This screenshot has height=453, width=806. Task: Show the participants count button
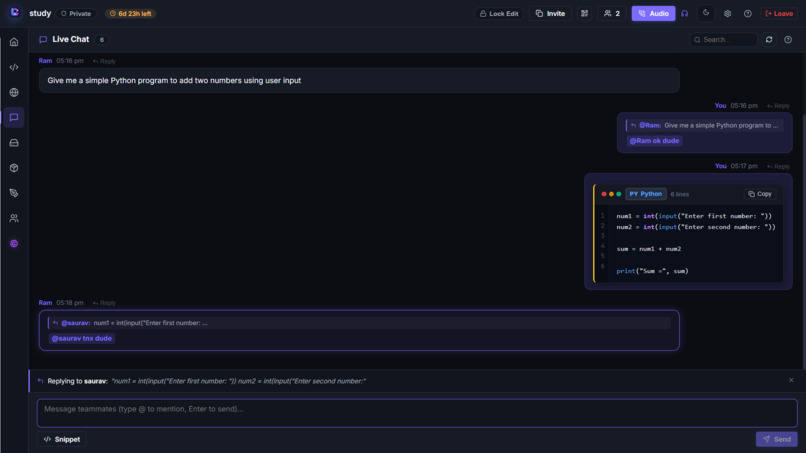(612, 14)
